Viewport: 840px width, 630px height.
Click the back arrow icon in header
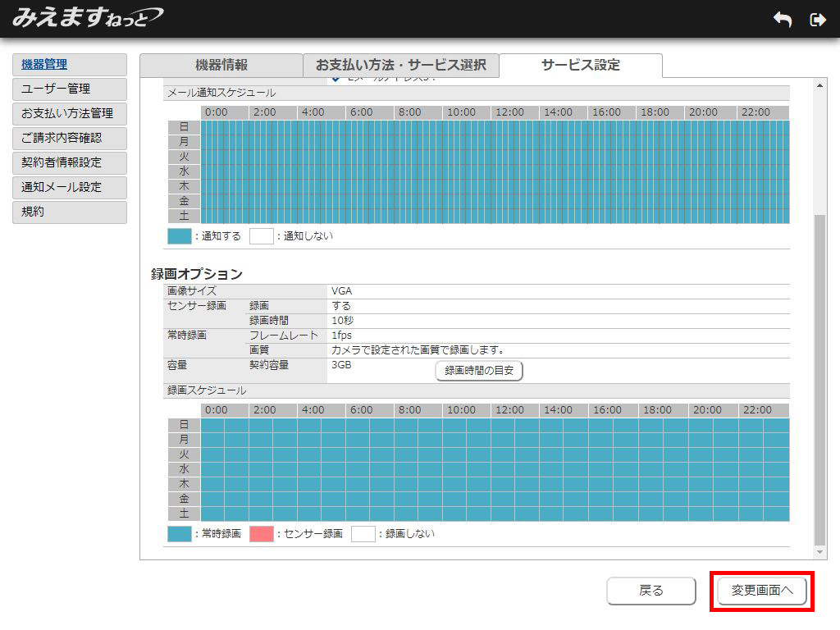click(782, 20)
